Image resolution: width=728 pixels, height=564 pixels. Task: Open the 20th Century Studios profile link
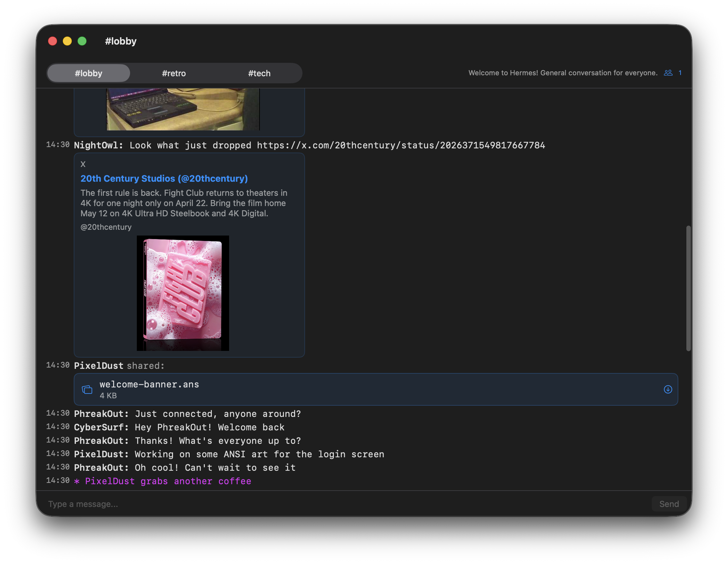164,179
